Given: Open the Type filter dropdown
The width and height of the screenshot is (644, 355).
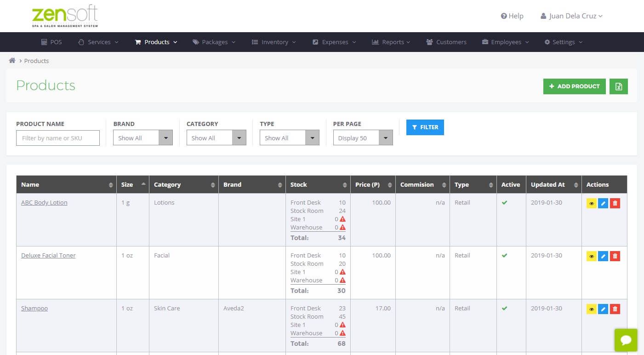Looking at the screenshot, I should [290, 138].
